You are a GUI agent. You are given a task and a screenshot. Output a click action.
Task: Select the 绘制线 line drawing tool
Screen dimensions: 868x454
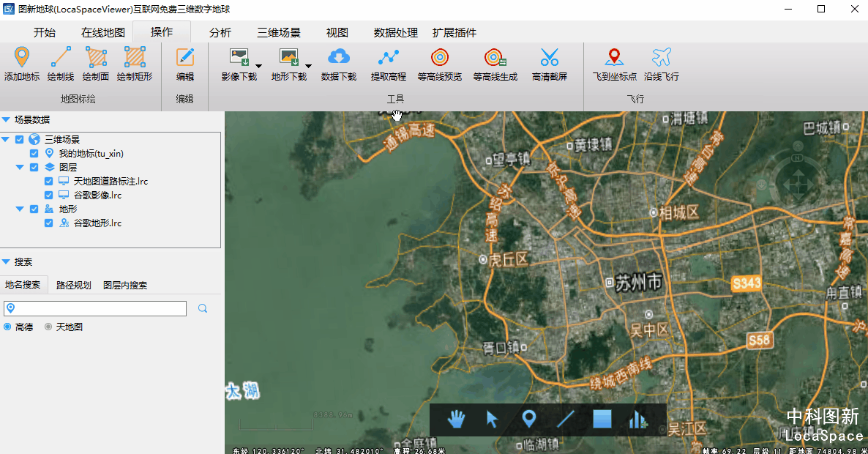(x=60, y=64)
